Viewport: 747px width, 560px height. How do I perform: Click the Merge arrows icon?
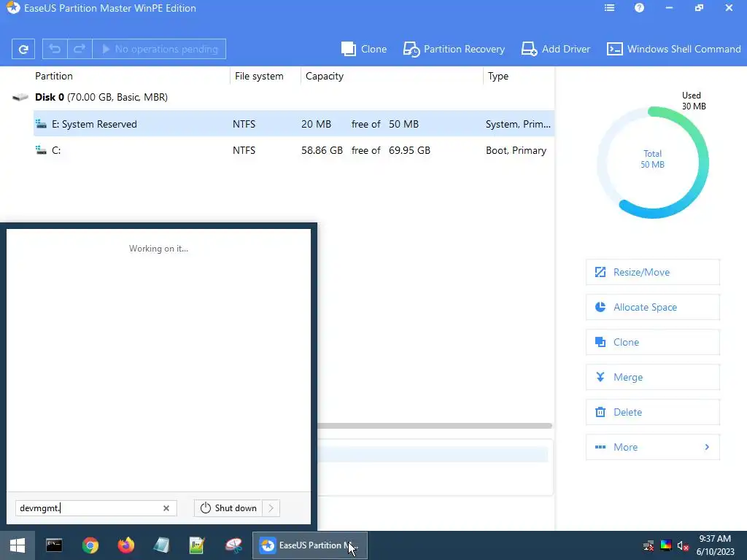coord(600,377)
